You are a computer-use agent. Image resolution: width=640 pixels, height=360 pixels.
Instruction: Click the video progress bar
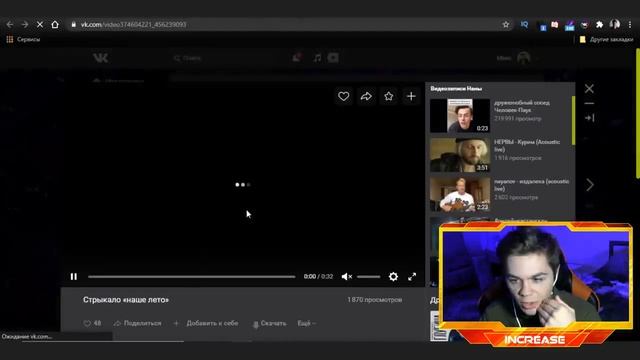coord(191,277)
